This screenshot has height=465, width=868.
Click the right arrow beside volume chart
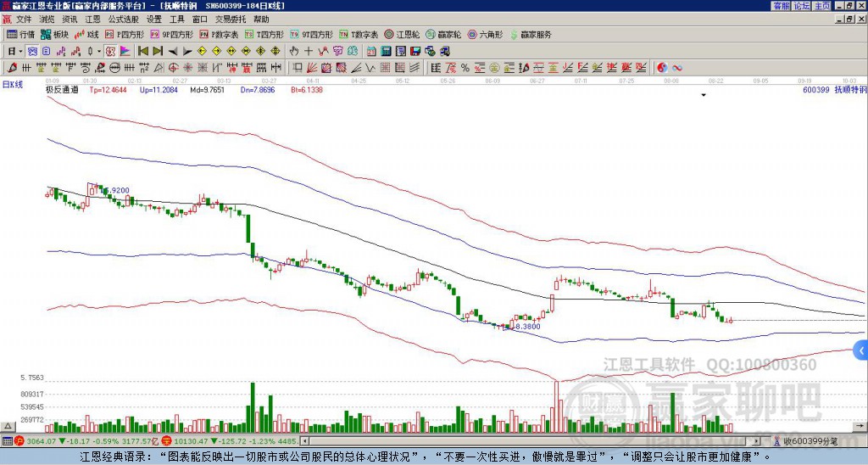click(861, 426)
